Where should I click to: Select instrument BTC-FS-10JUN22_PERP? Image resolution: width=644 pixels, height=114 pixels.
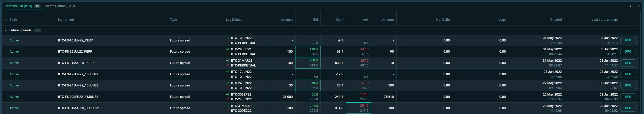tap(75, 40)
